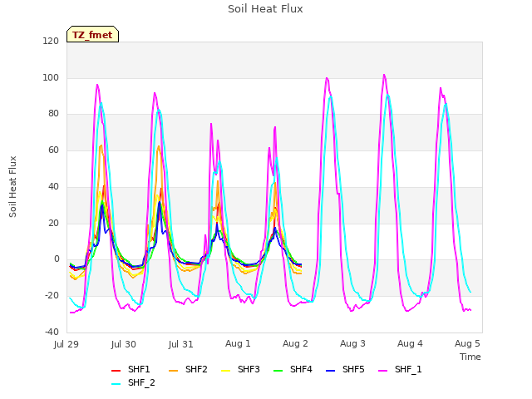Click the Time axis label
Viewport: 532px width, 399px height.
point(470,357)
